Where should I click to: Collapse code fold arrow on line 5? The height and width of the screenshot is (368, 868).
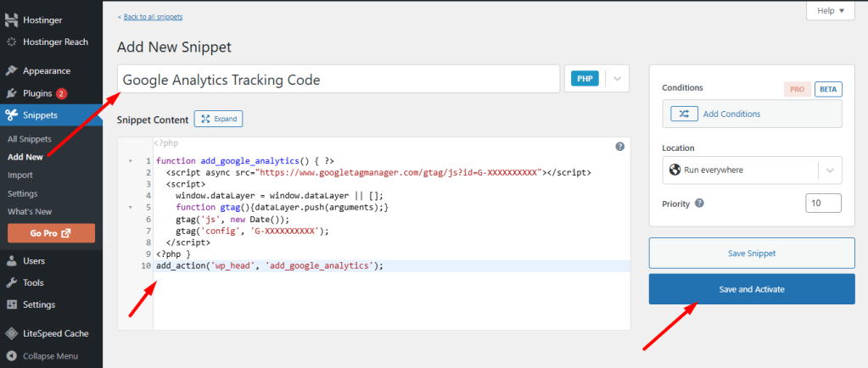(130, 207)
